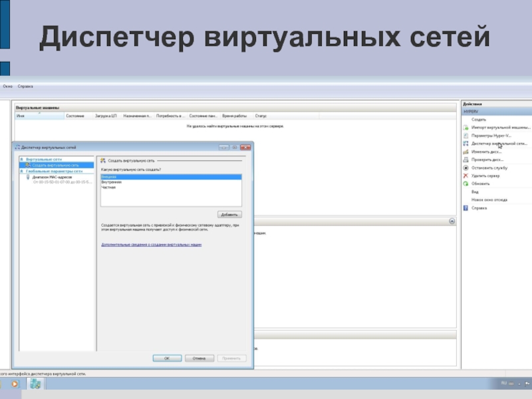532x399 pixels.
Task: Open Параметры Hyper-V icon in Actions pane
Action: [x=466, y=136]
